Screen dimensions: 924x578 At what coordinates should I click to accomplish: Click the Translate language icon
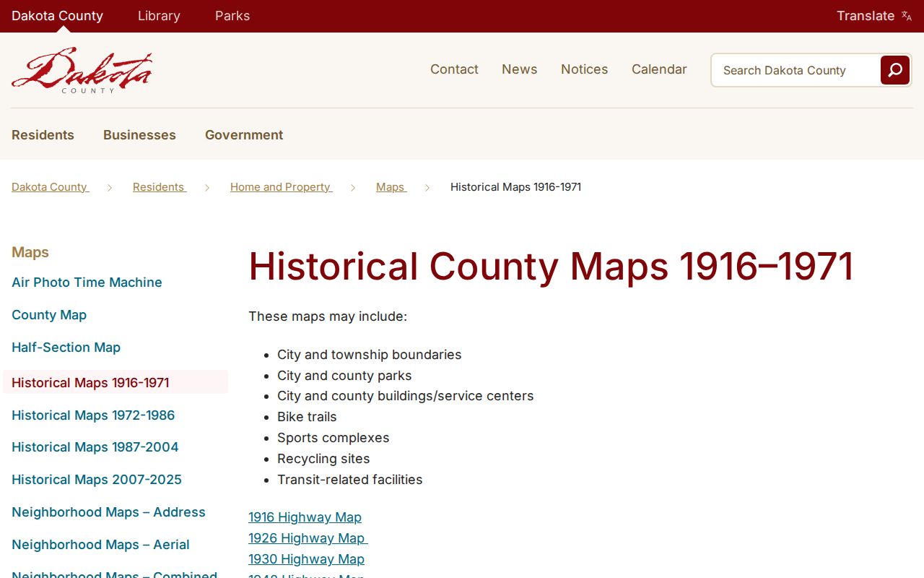tap(907, 16)
